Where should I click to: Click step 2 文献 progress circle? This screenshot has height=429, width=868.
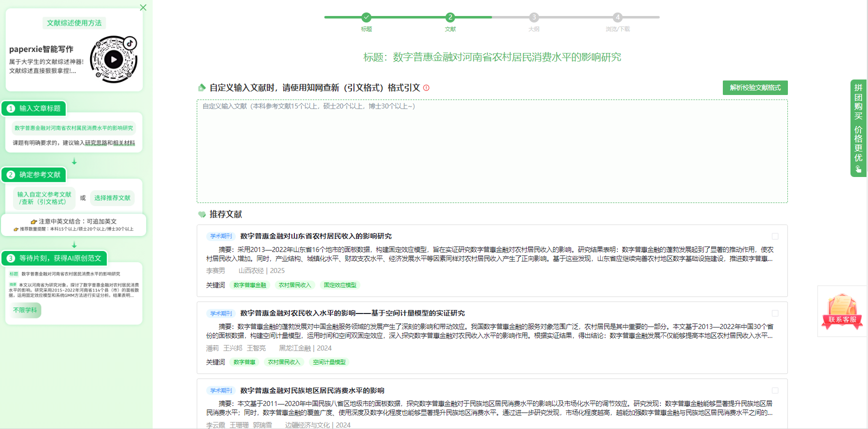450,17
